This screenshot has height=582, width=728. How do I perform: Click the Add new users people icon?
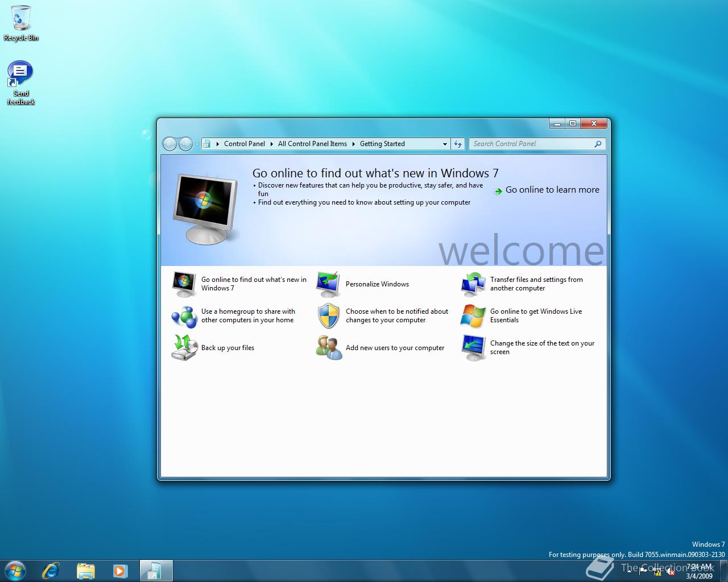pyautogui.click(x=329, y=347)
